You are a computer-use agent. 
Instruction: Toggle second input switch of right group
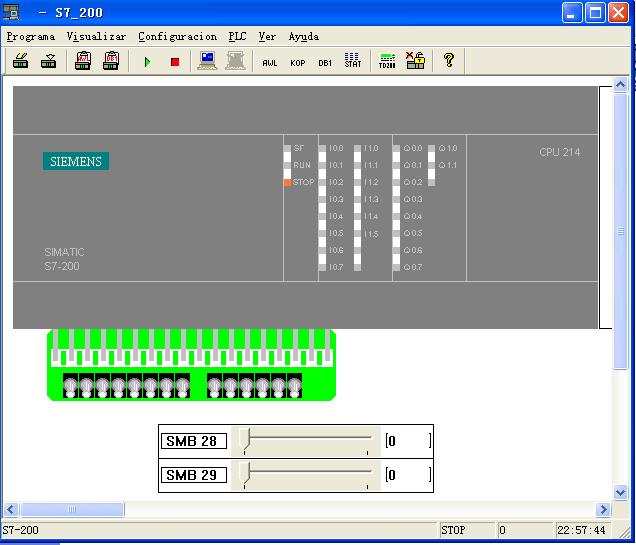(230, 386)
